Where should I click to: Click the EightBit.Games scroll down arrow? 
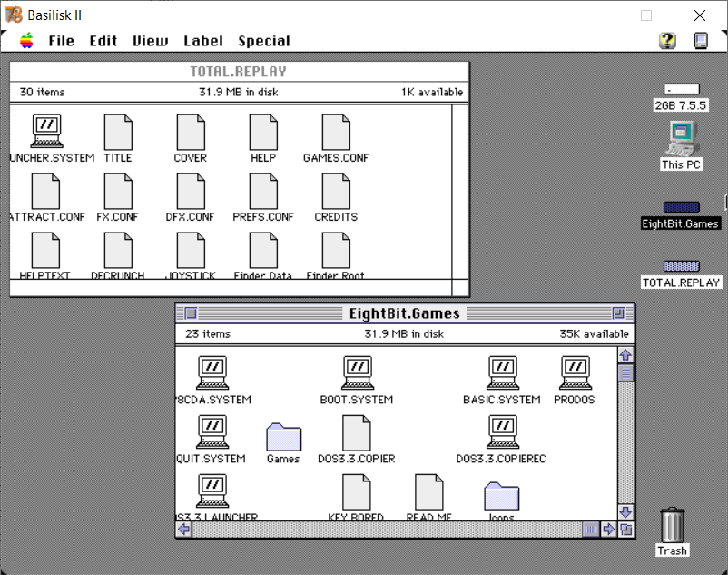click(625, 512)
